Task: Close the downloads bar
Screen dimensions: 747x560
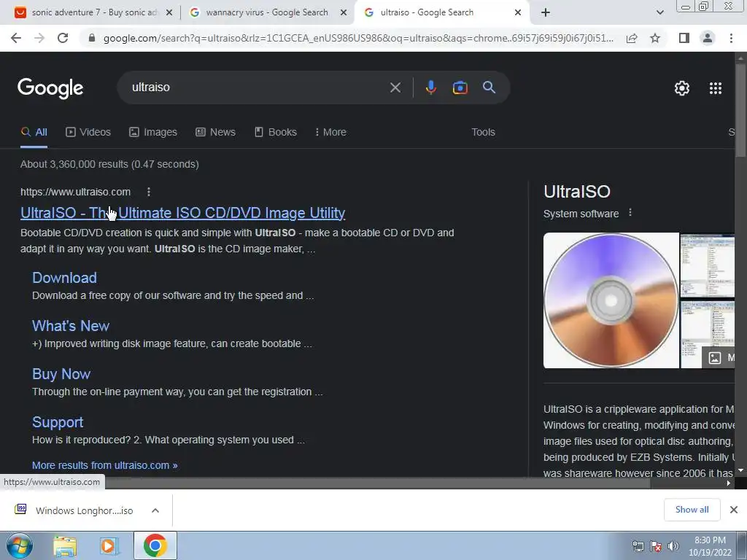Action: pyautogui.click(x=734, y=510)
